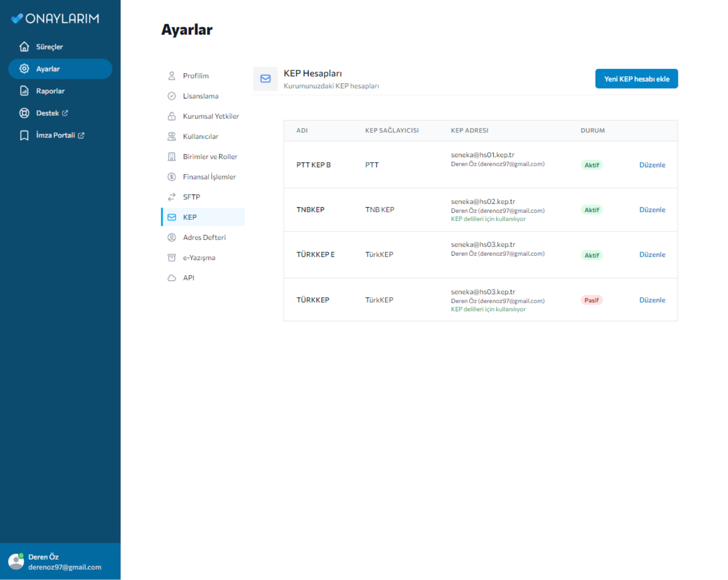Select Kullanıcılar from settings menu
This screenshot has height=580, width=728.
point(200,136)
